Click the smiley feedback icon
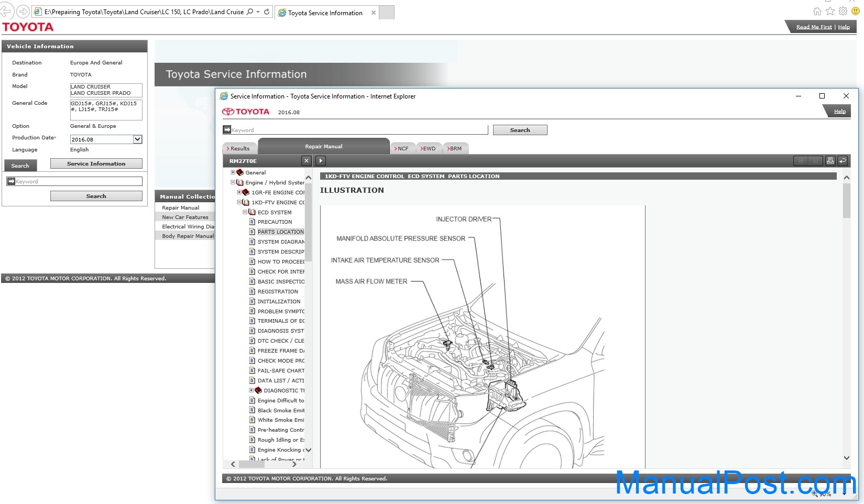This screenshot has width=864, height=504. (856, 11)
